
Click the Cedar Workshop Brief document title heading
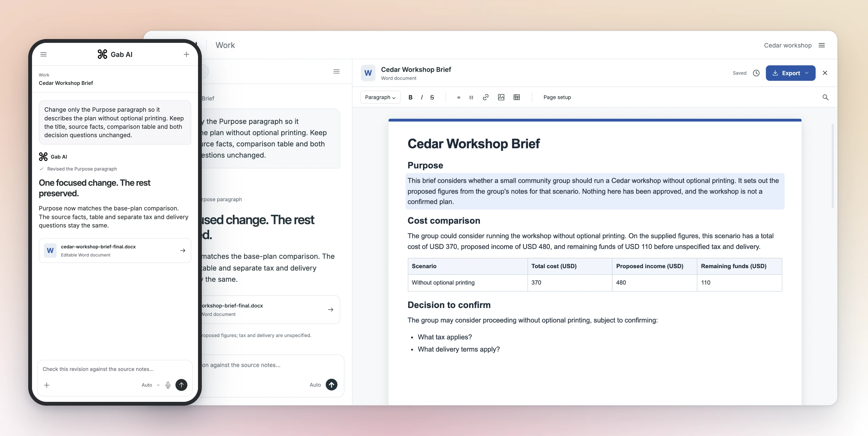point(473,143)
